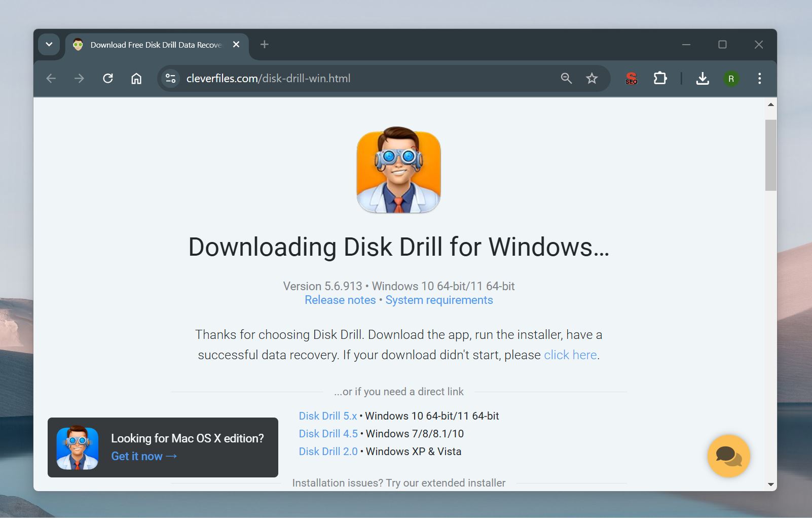Viewport: 812px width, 518px height.
Task: Close the browser window
Action: pos(759,45)
